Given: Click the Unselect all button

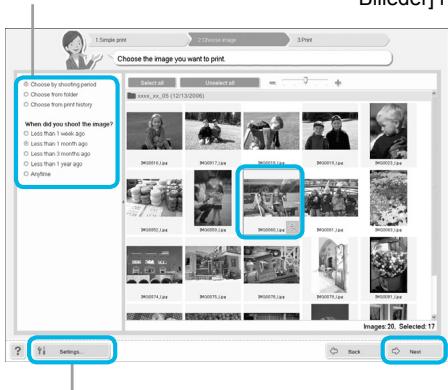Looking at the screenshot, I should point(220,83).
